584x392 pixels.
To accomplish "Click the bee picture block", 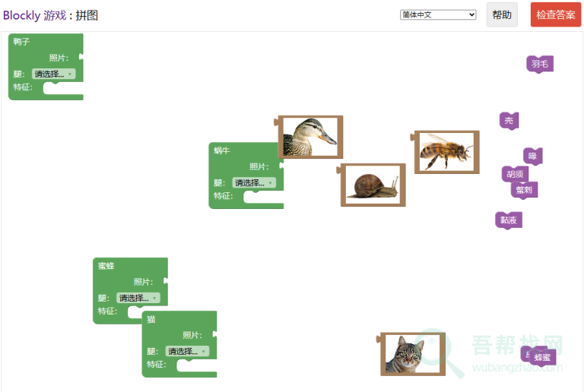I will point(446,151).
